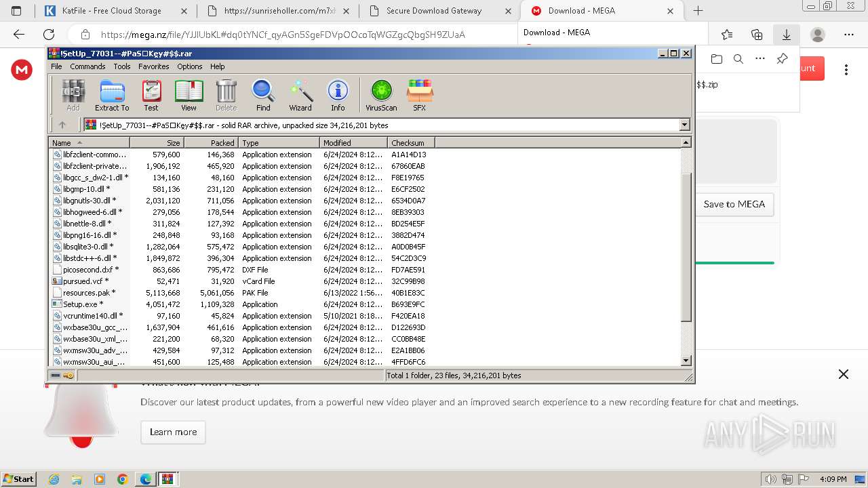Sort the file list by Packed column

(211, 142)
